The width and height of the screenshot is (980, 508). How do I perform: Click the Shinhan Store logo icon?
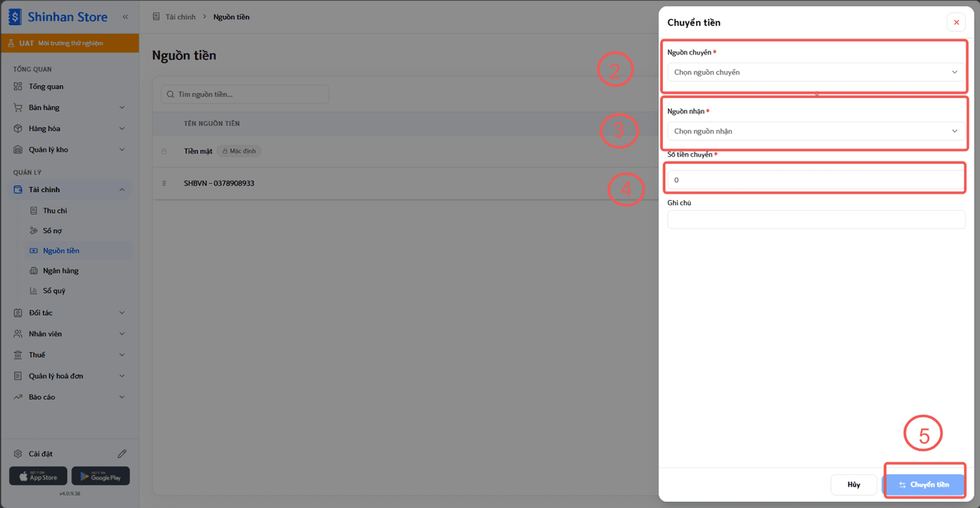point(15,17)
